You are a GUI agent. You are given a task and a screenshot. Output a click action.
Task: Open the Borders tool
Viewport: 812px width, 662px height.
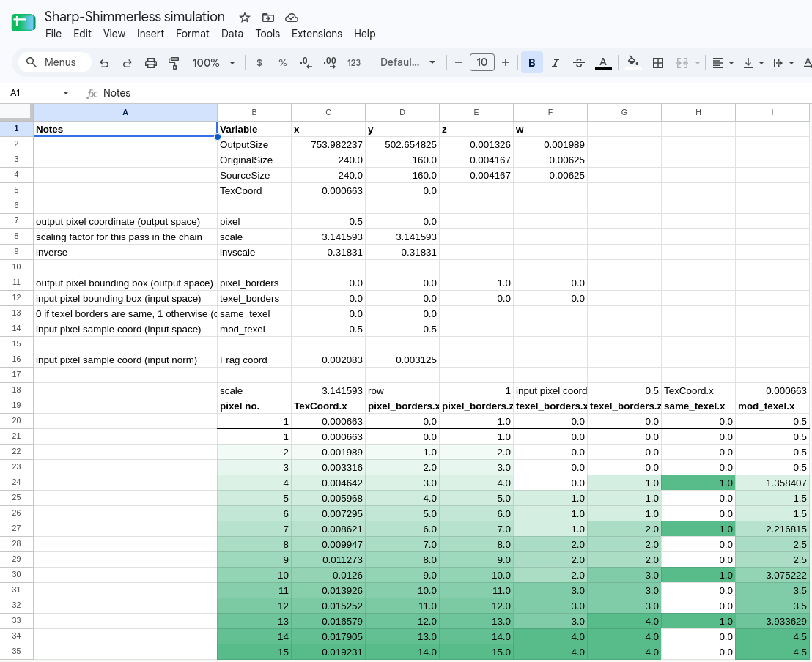point(657,63)
